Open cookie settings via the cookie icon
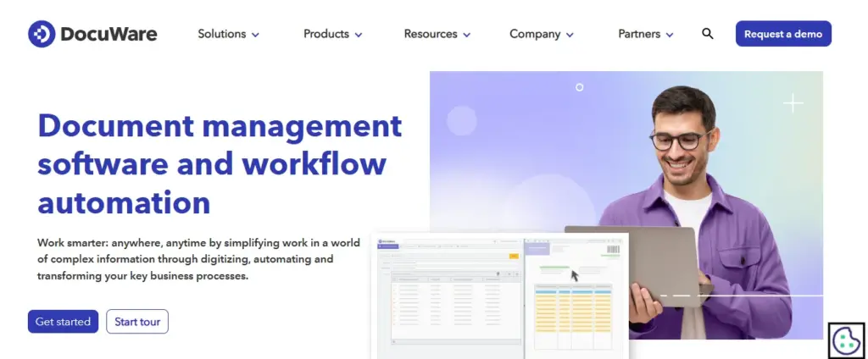This screenshot has height=359, width=868. click(845, 340)
